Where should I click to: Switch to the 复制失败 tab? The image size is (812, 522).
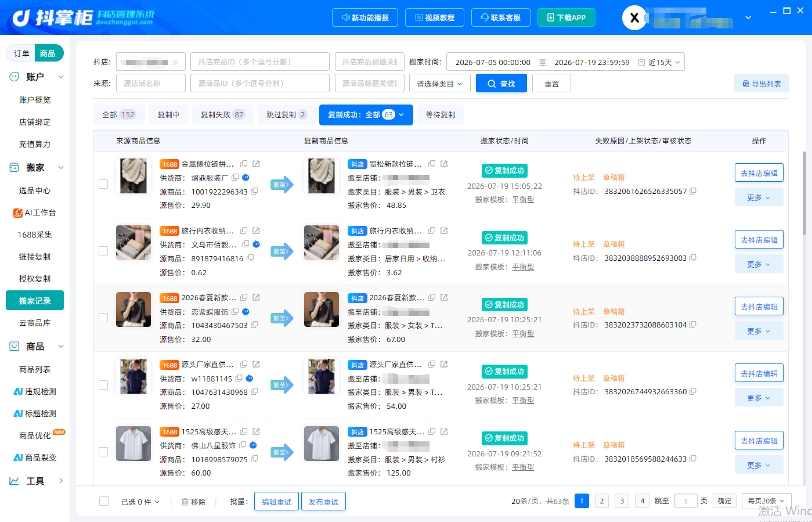point(222,115)
